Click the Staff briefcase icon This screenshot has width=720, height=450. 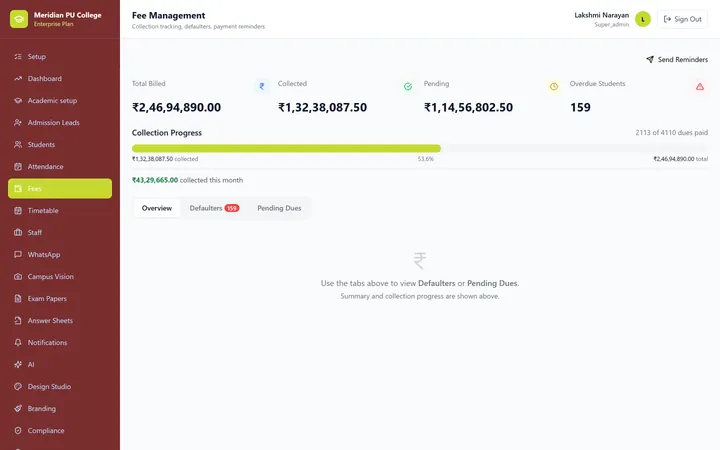pyautogui.click(x=18, y=233)
